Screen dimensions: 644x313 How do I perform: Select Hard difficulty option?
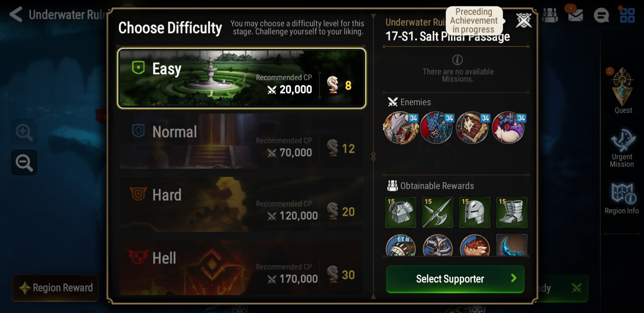point(241,204)
